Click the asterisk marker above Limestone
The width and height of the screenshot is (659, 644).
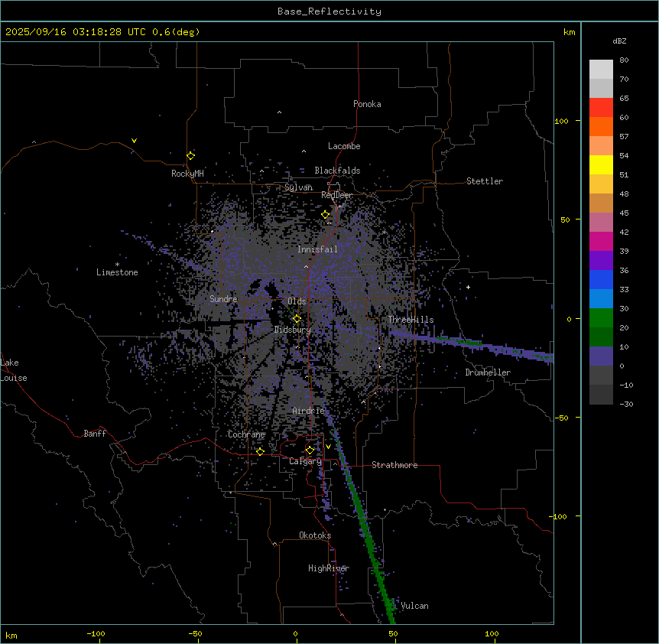[117, 265]
